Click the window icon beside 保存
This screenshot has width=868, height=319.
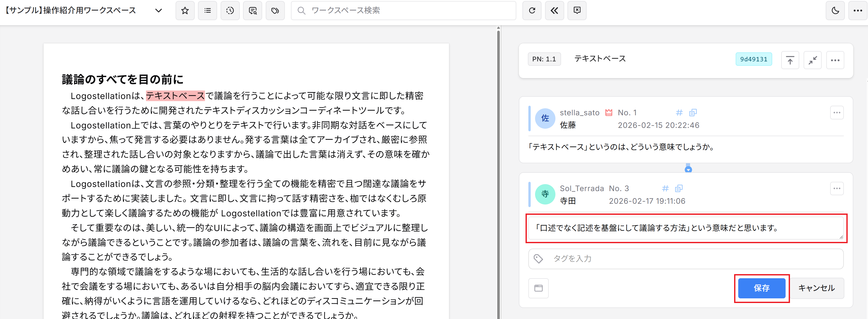click(x=538, y=288)
